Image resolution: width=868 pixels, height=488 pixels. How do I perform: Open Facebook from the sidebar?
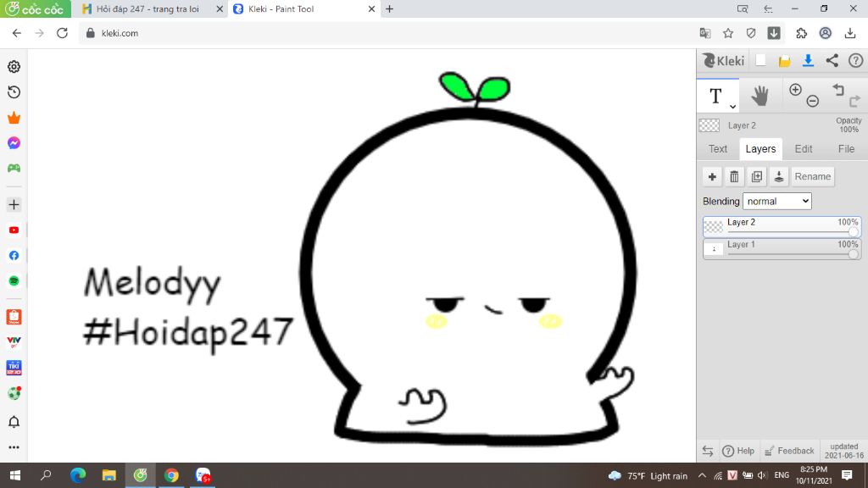(x=14, y=256)
